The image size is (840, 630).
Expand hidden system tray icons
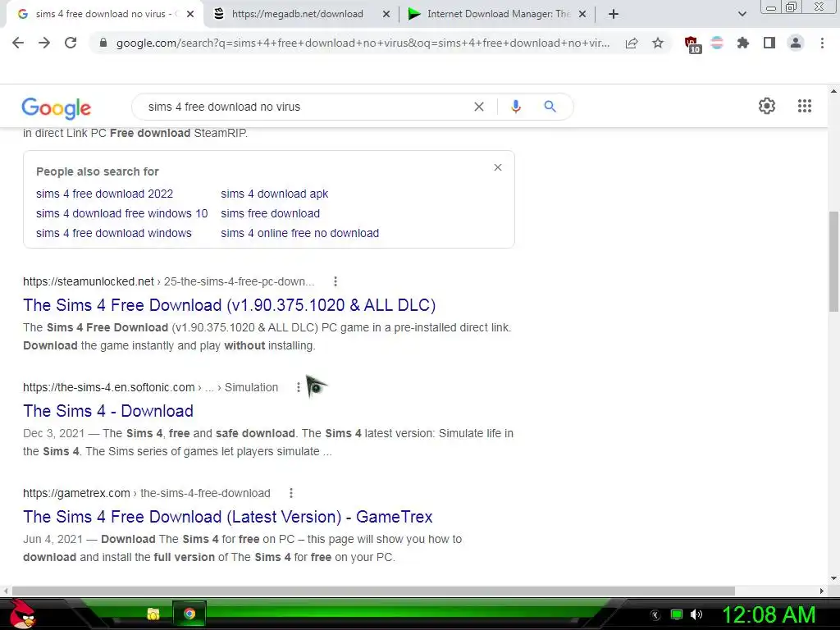[655, 615]
